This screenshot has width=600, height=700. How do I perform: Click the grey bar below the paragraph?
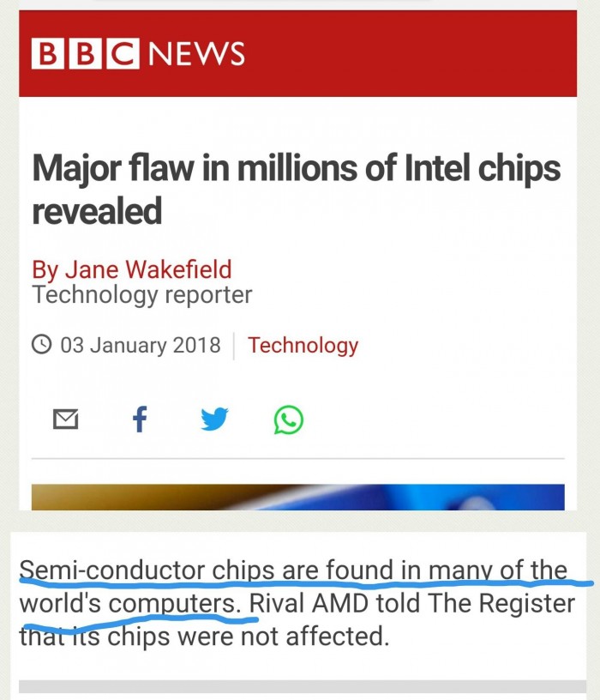pyautogui.click(x=303, y=686)
